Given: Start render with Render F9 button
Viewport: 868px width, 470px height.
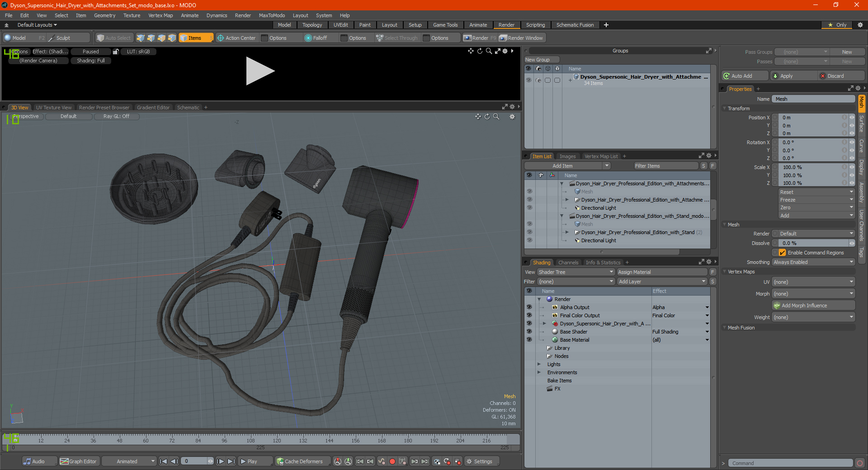Looking at the screenshot, I should [x=480, y=38].
